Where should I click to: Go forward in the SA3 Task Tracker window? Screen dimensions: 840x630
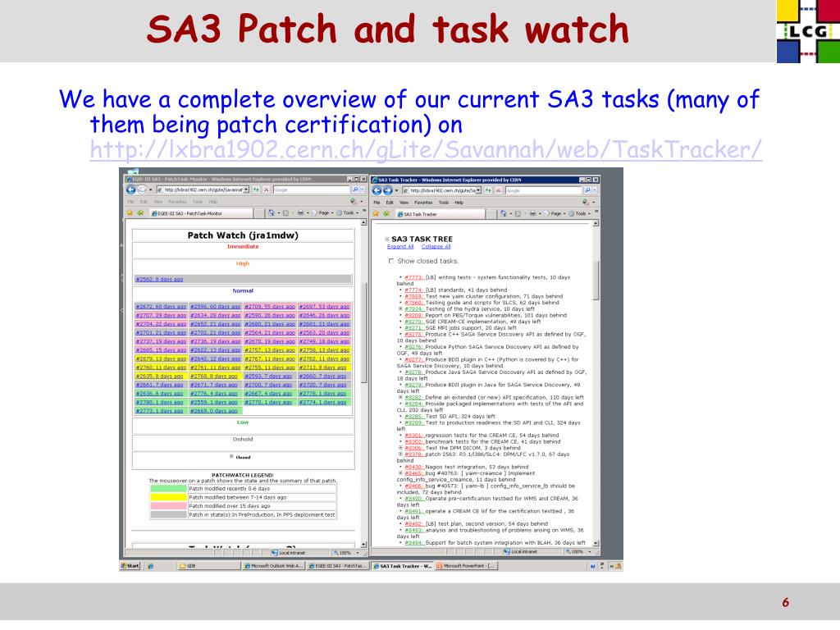click(387, 190)
